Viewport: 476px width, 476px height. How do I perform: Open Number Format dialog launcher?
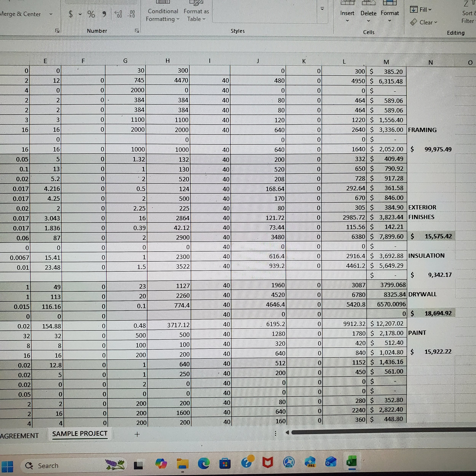pos(137,31)
